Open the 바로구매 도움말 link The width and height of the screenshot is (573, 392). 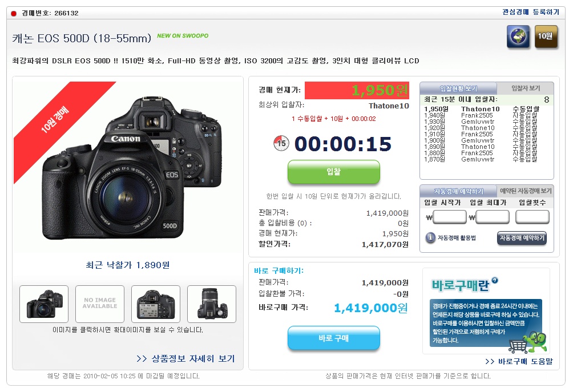(x=519, y=361)
